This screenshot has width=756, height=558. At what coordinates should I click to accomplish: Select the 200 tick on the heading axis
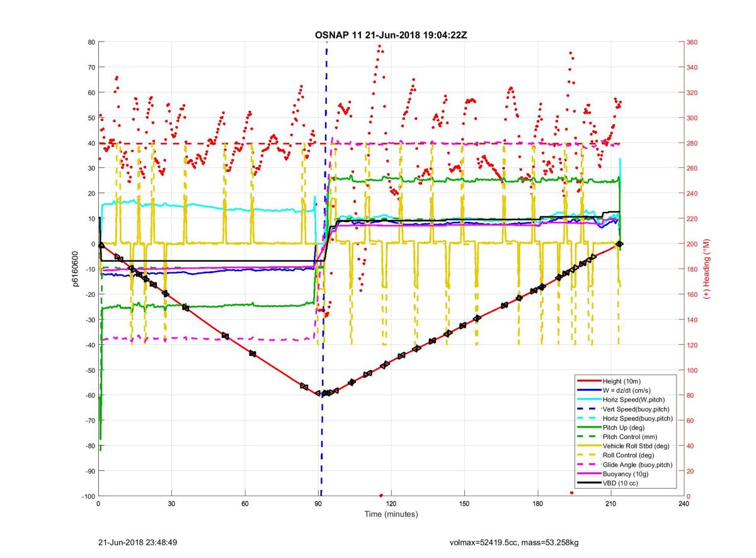click(x=692, y=244)
